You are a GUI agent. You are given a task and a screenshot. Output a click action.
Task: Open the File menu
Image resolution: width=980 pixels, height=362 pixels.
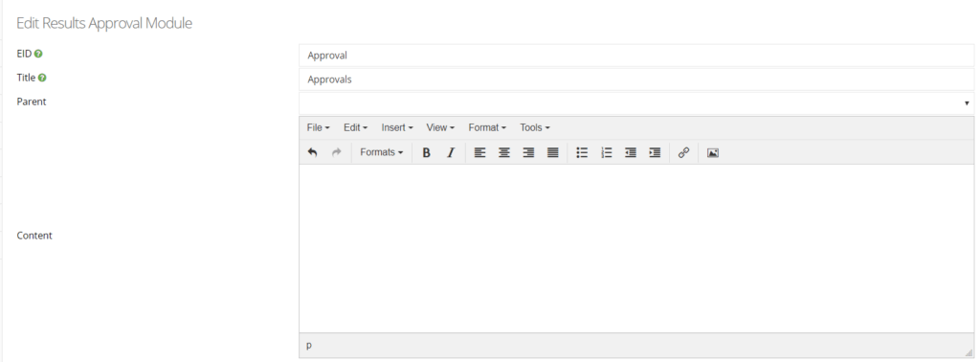click(318, 127)
